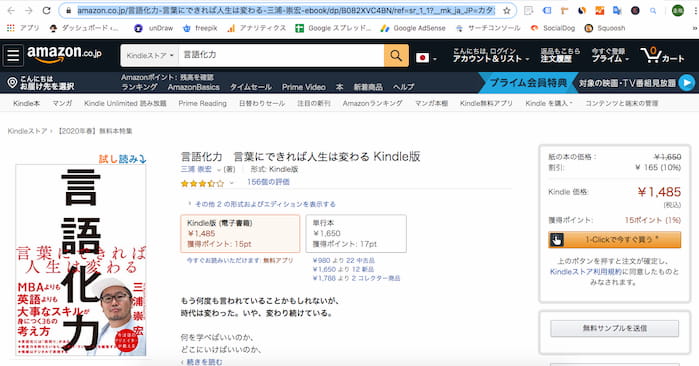Screen dimensions: 699x366
Task: Open the 日替わりセール tab
Action: tap(262, 103)
